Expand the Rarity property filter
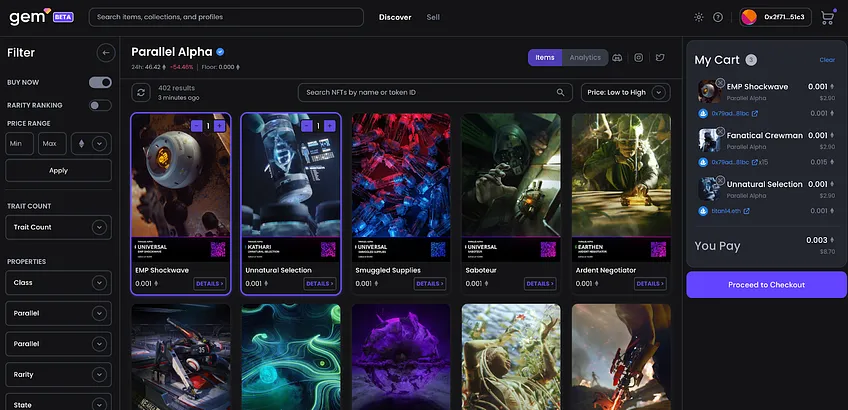 tap(58, 374)
